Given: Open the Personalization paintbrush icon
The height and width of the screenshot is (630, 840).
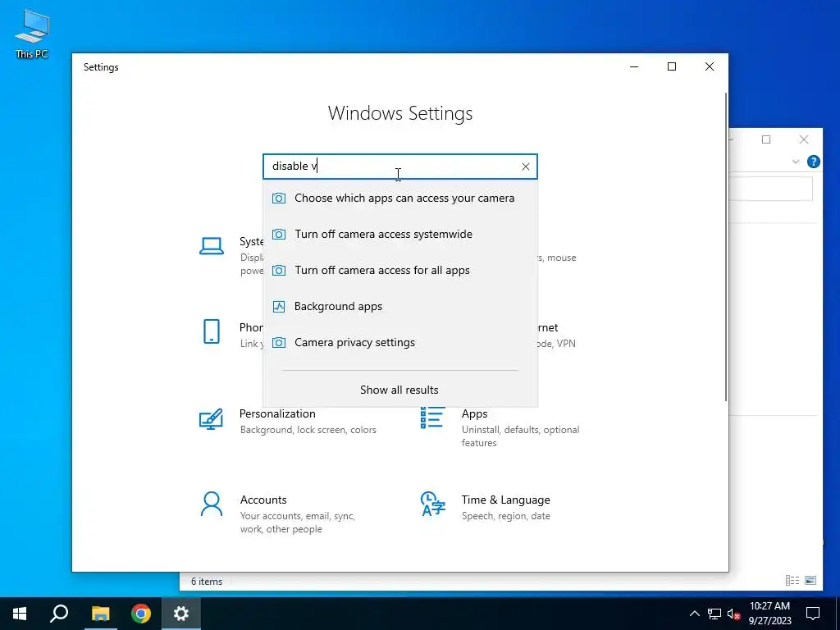Looking at the screenshot, I should [x=211, y=419].
